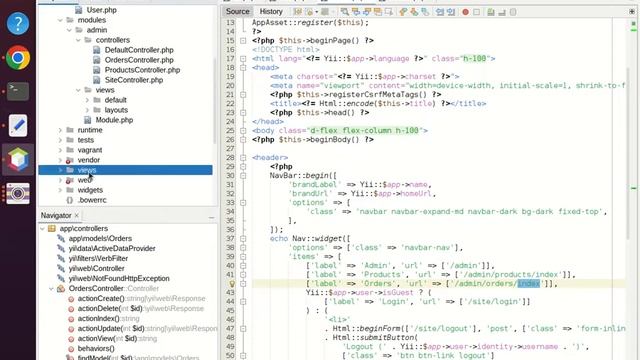This screenshot has width=640, height=360.
Task: Select the .bowerrc file
Action: pyautogui.click(x=92, y=200)
